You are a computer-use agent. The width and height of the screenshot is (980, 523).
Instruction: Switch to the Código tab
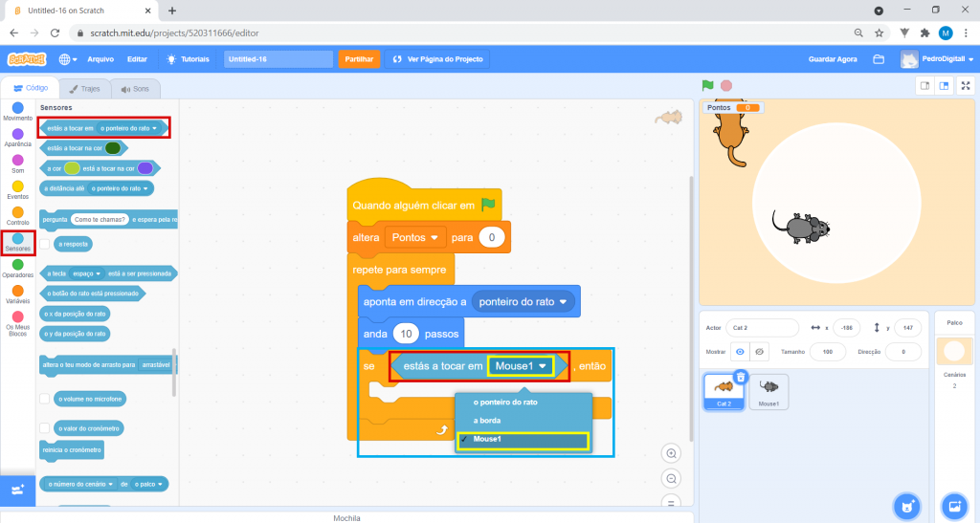[x=31, y=88]
